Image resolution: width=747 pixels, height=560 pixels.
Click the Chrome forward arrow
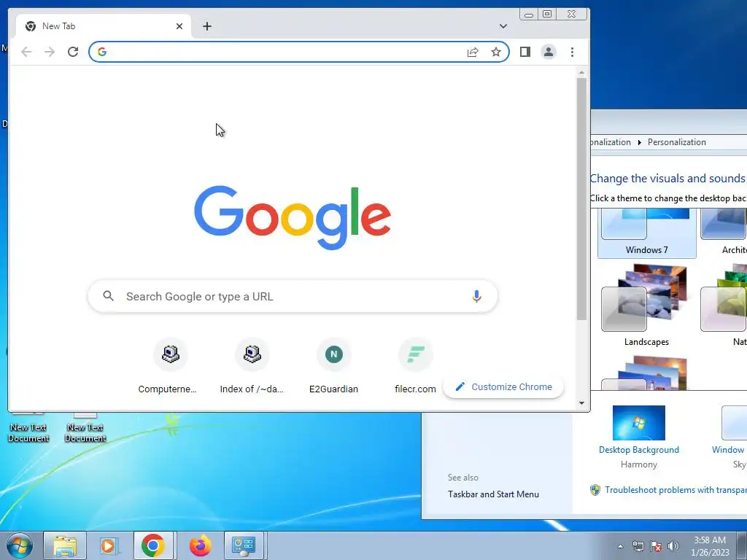(50, 52)
